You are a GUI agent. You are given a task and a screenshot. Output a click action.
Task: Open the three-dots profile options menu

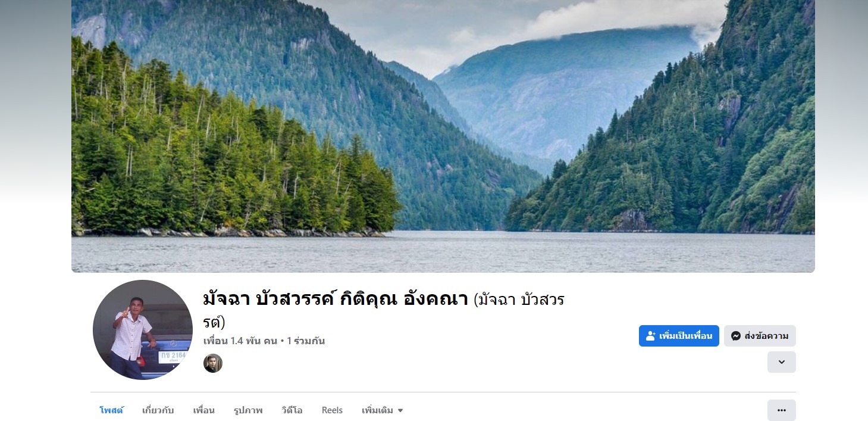(x=781, y=410)
